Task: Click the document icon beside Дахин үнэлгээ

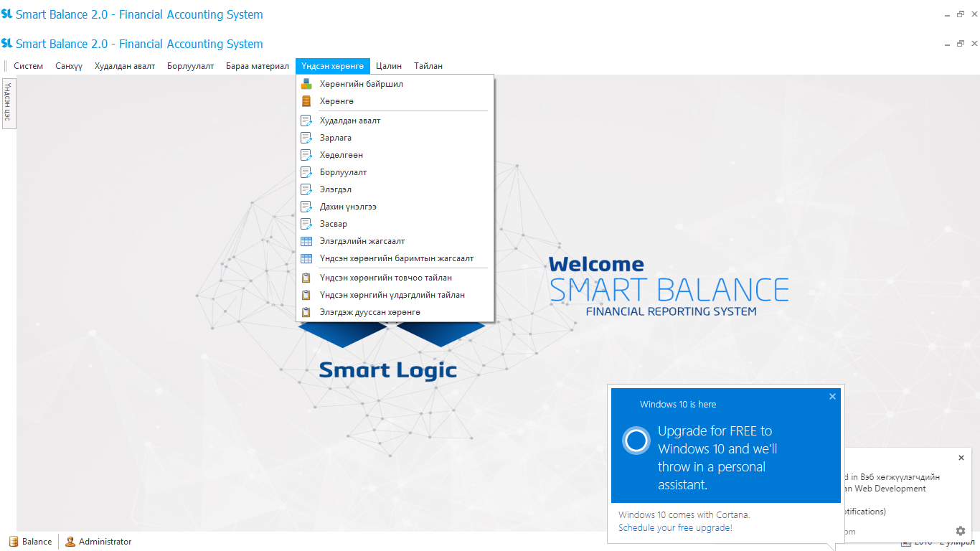Action: (x=306, y=207)
